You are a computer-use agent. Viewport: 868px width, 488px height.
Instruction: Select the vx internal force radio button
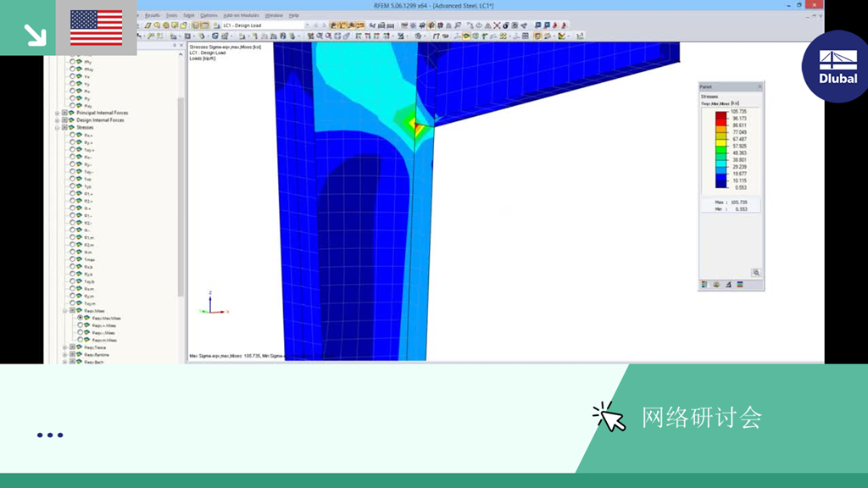coord(72,77)
